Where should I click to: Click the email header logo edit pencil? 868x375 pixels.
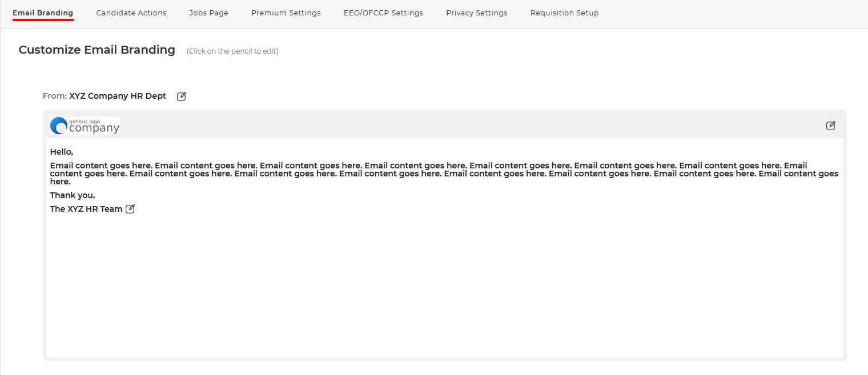pos(831,126)
